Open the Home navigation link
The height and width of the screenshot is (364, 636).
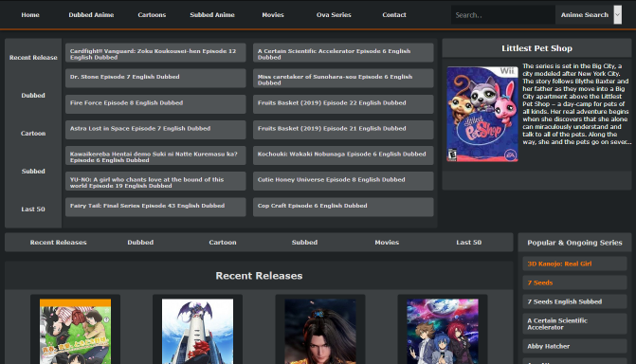click(30, 15)
